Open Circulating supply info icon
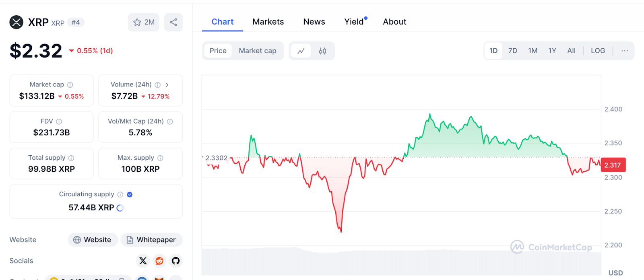This screenshot has width=644, height=280. point(120,195)
